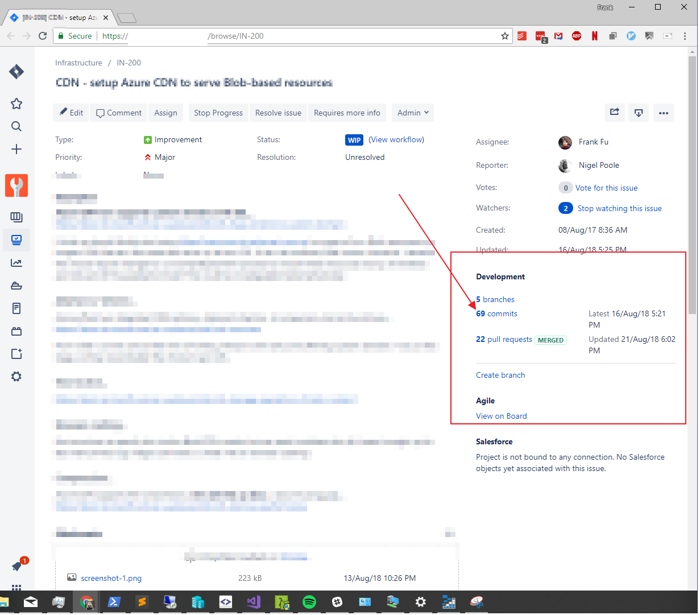Open the Jira home logo
Viewport: 700px width, 615px height.
tap(16, 72)
